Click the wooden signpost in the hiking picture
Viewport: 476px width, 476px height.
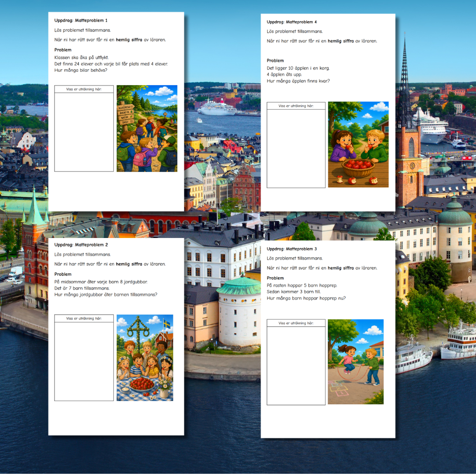click(x=126, y=115)
